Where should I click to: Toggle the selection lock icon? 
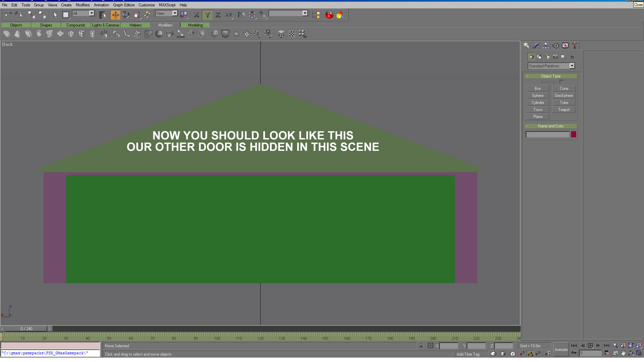coord(421,346)
